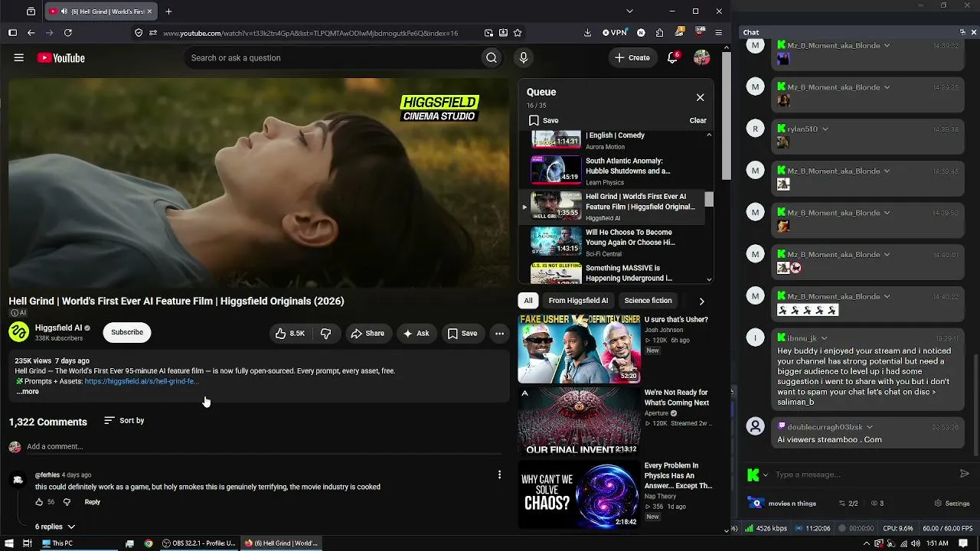The height and width of the screenshot is (551, 980).
Task: Like the Hell Grind video
Action: (290, 333)
